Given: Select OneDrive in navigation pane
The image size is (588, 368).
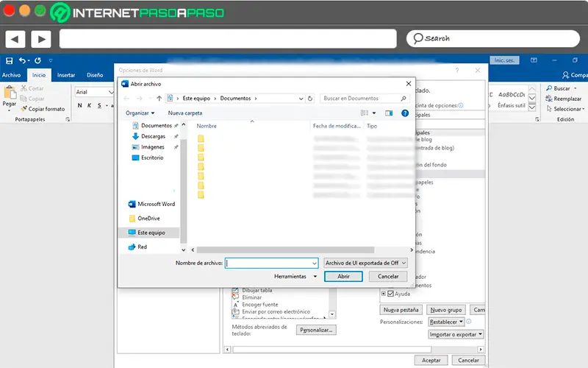Looking at the screenshot, I should [144, 218].
